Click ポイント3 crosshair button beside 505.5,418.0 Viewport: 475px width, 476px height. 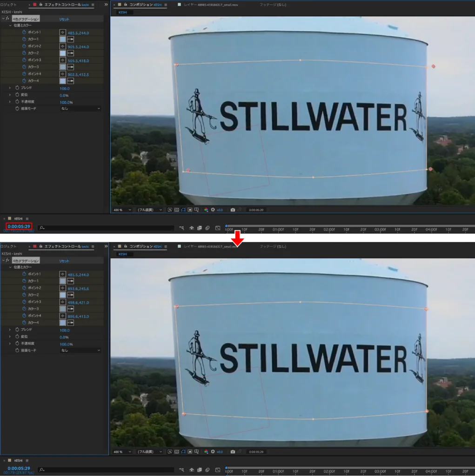63,60
